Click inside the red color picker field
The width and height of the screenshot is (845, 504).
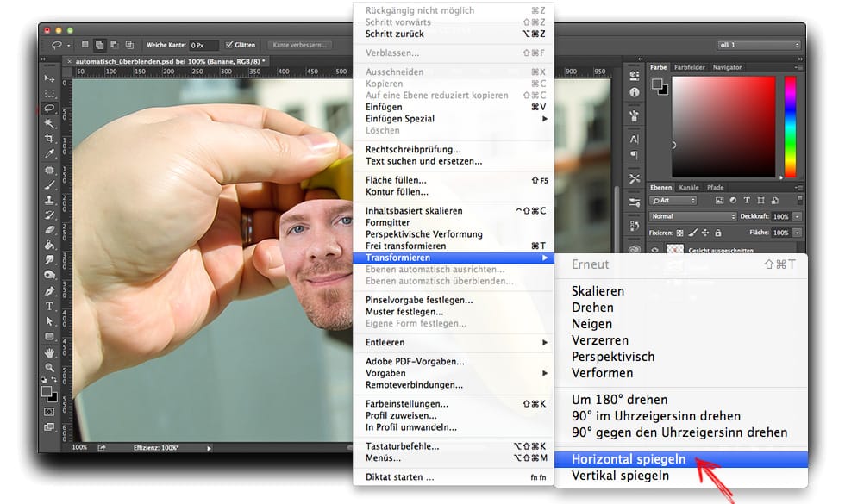click(x=723, y=127)
